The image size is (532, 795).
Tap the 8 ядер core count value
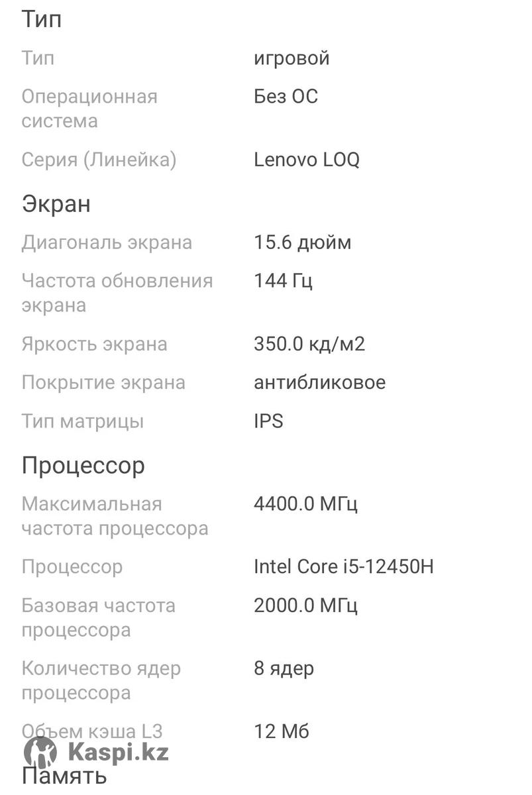coord(284,669)
